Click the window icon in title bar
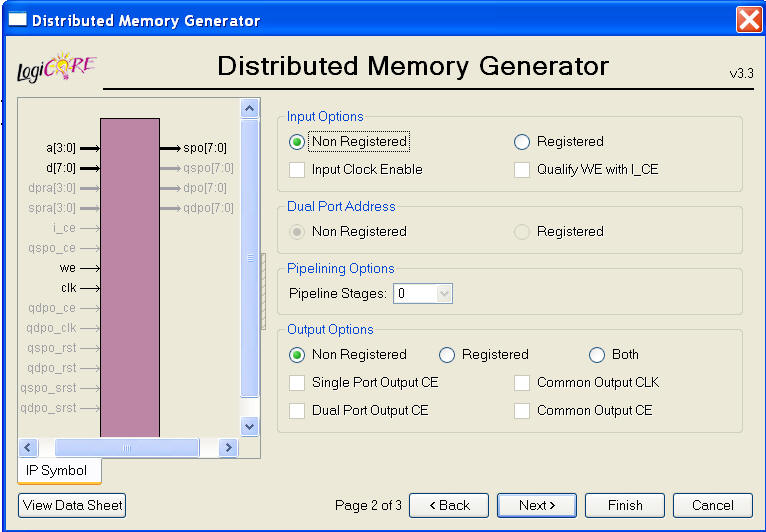This screenshot has height=532, width=766. pyautogui.click(x=18, y=20)
